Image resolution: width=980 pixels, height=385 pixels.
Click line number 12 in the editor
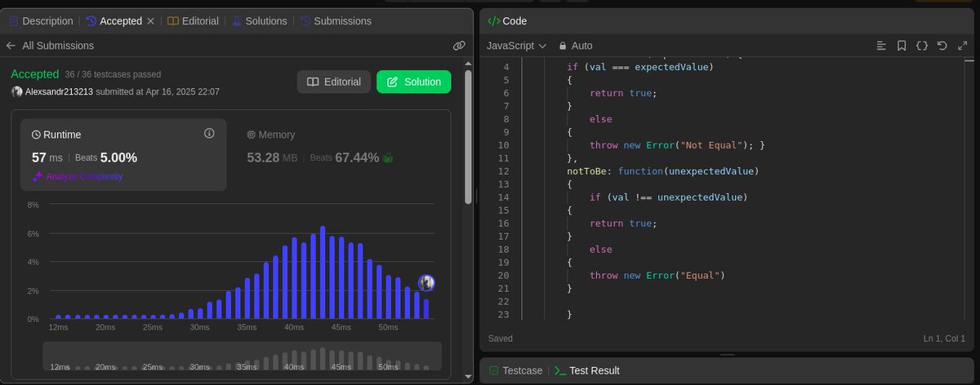[x=503, y=171]
